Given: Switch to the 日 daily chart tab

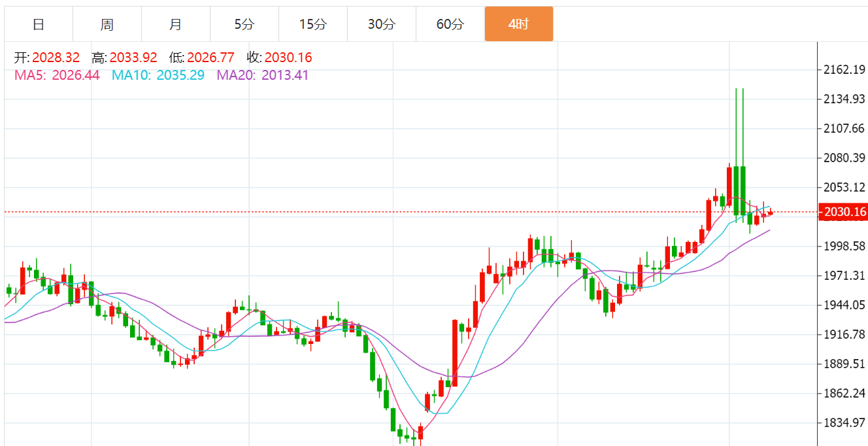Looking at the screenshot, I should tap(39, 24).
